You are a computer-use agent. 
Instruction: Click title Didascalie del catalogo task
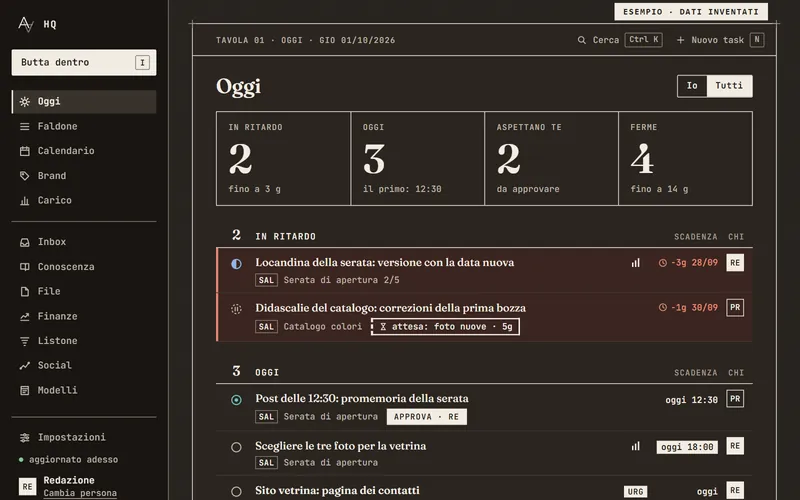[x=390, y=308]
